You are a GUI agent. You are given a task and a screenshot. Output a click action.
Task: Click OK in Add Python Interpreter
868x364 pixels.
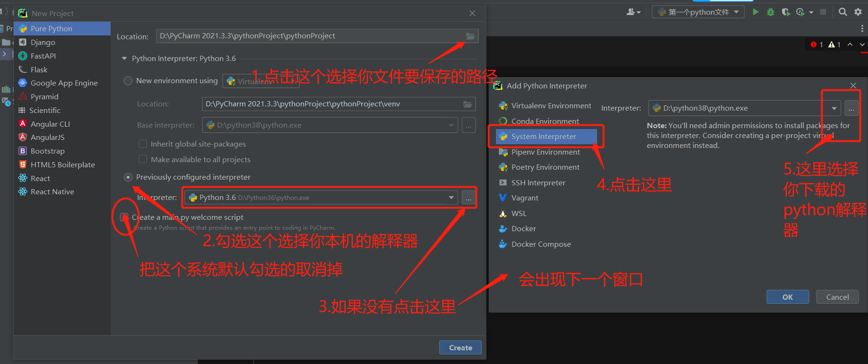point(788,297)
